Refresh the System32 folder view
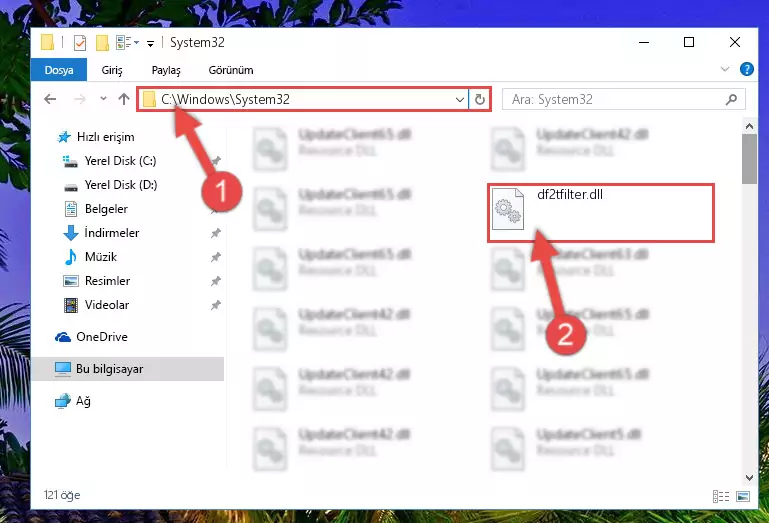769x523 pixels. coord(480,100)
